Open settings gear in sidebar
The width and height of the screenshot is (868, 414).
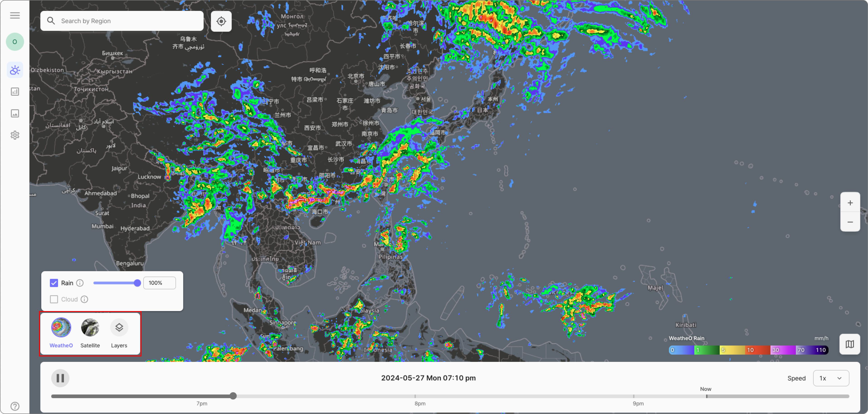pos(15,135)
